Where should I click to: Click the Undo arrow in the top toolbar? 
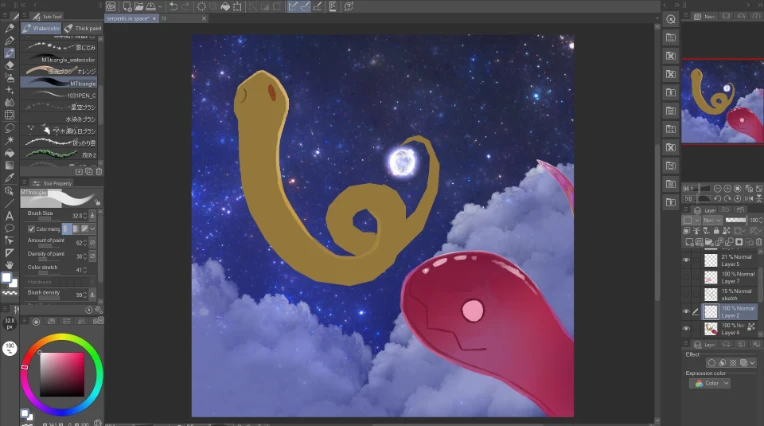click(x=173, y=6)
